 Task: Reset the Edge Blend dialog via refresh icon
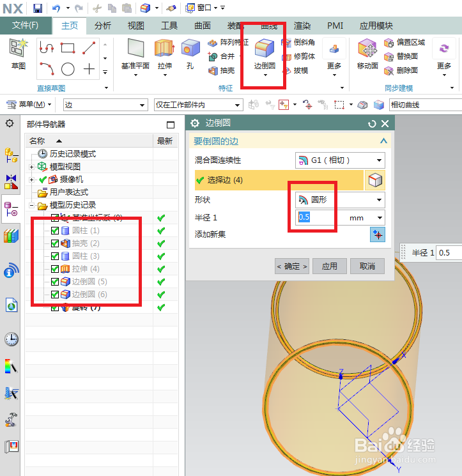pyautogui.click(x=371, y=124)
